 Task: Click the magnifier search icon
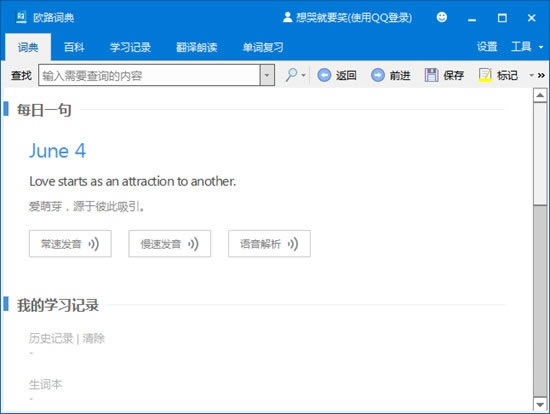tap(291, 75)
